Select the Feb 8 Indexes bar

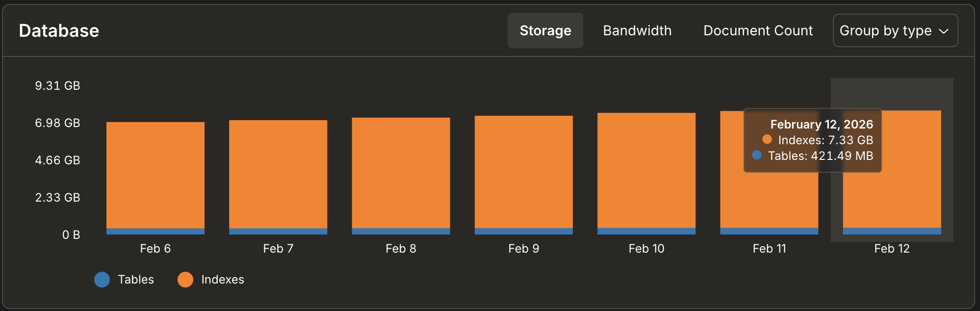tap(401, 173)
